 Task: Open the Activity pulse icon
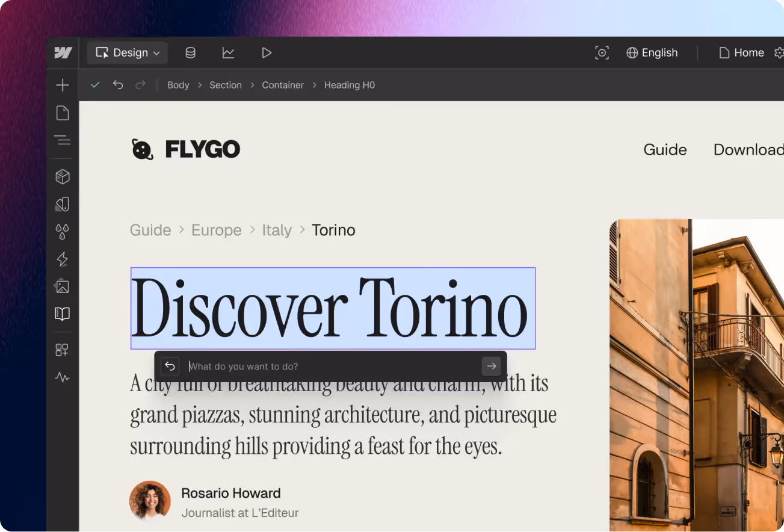click(x=63, y=377)
